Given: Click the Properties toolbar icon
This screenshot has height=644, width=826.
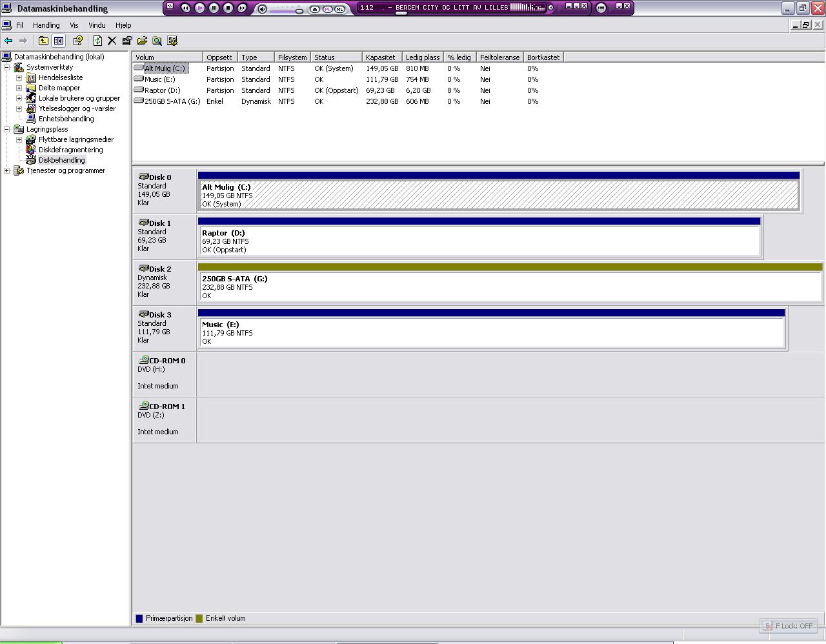Looking at the screenshot, I should tap(127, 41).
